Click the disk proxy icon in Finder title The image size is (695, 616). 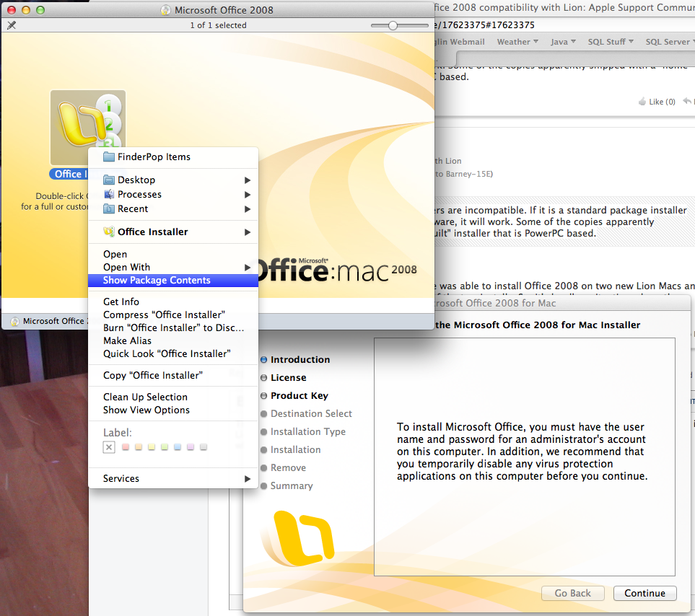point(166,10)
